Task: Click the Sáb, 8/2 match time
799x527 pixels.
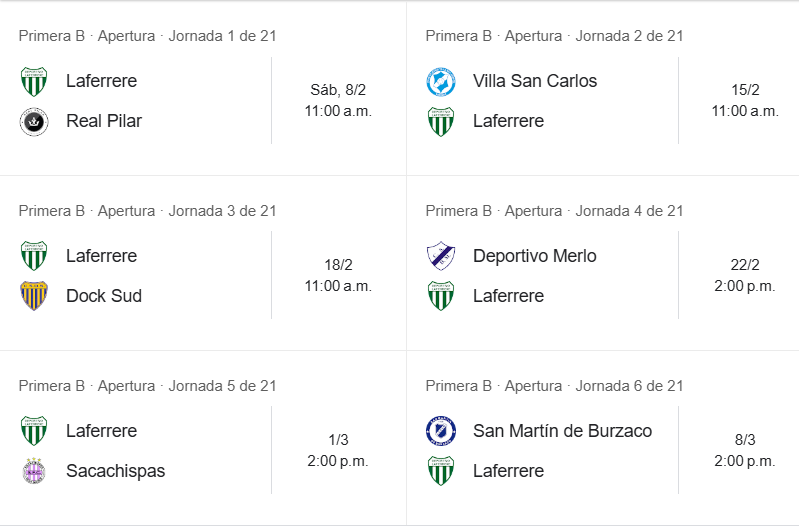Action: point(338,100)
